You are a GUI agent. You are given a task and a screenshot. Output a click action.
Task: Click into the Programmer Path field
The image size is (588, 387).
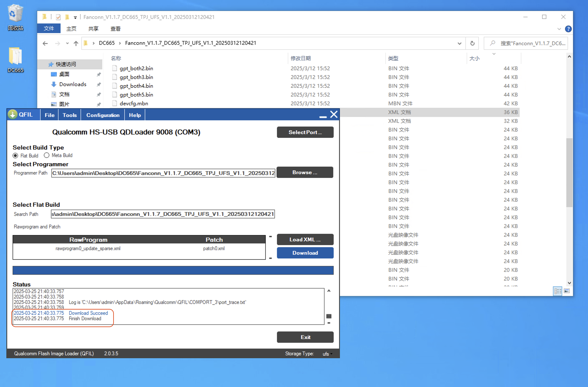point(163,173)
